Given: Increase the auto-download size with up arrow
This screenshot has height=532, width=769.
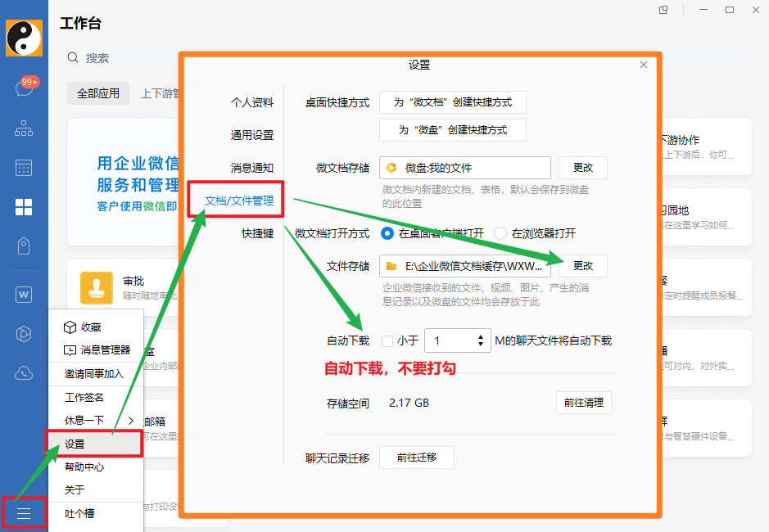Looking at the screenshot, I should (481, 337).
